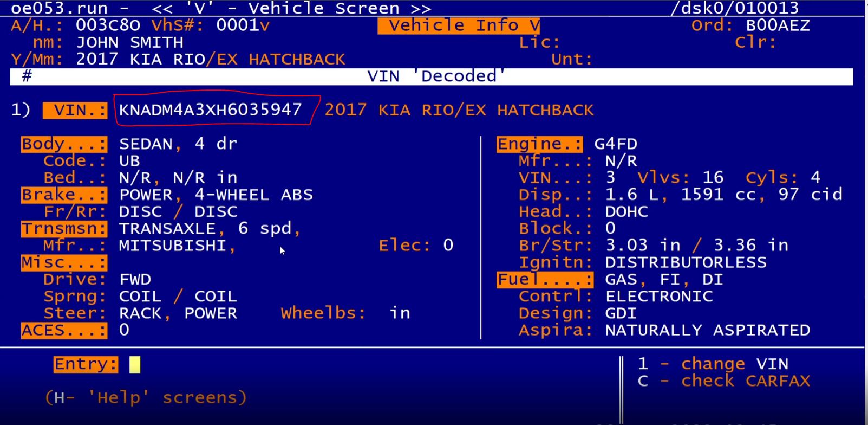Click the highlighted 'Entry:' label
868x425 pixels.
click(x=86, y=364)
